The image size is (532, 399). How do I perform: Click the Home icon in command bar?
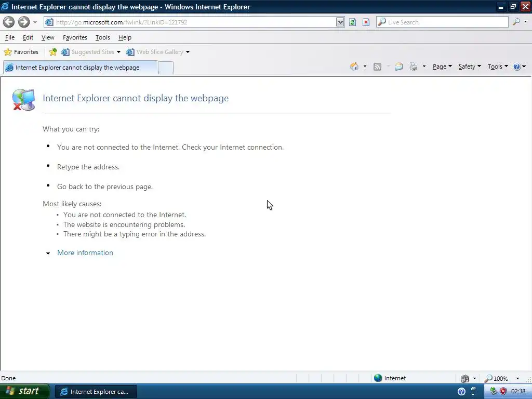coord(354,66)
